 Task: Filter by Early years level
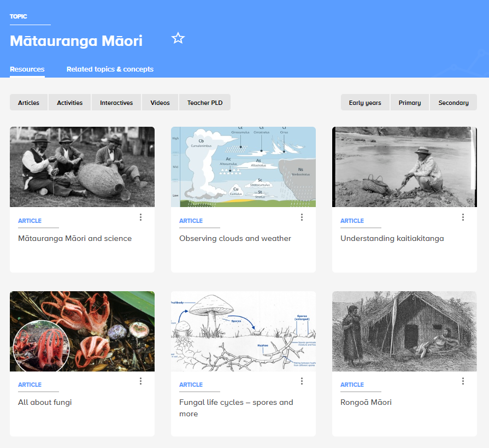(x=365, y=103)
